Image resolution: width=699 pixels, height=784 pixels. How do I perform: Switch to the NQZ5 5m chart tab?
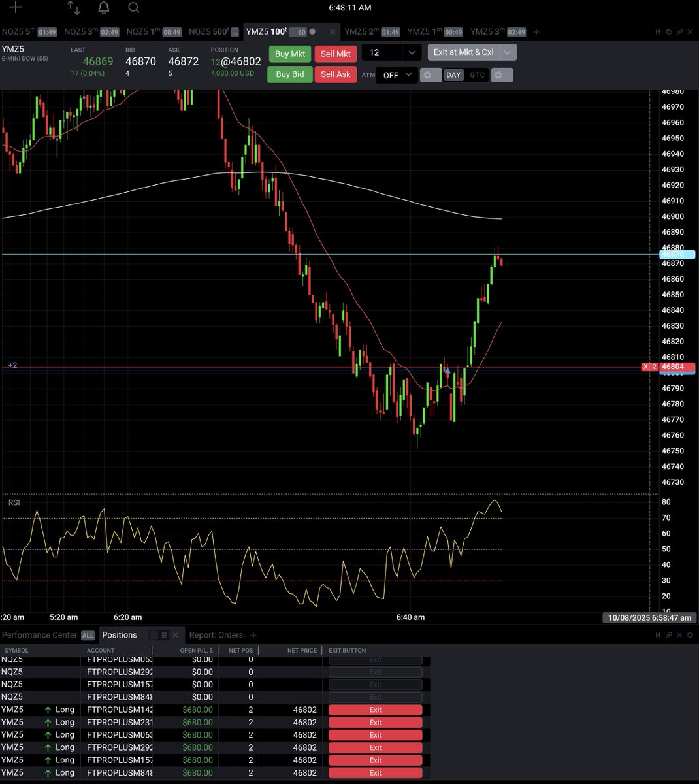(x=20, y=31)
